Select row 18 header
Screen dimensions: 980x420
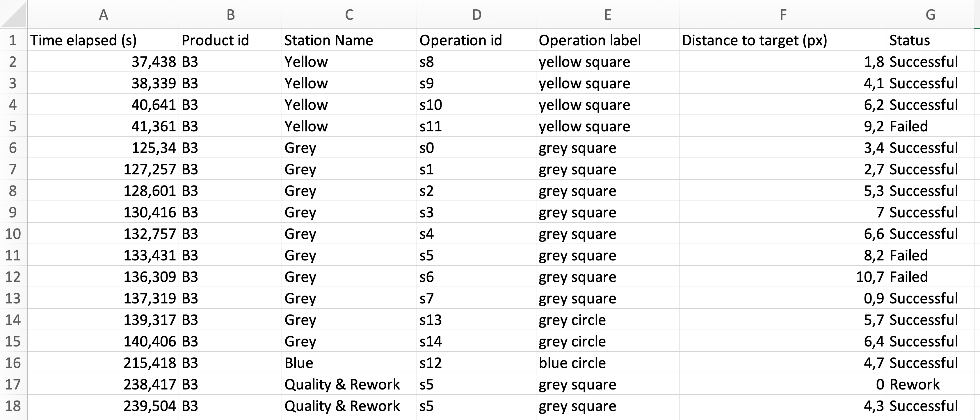click(14, 405)
